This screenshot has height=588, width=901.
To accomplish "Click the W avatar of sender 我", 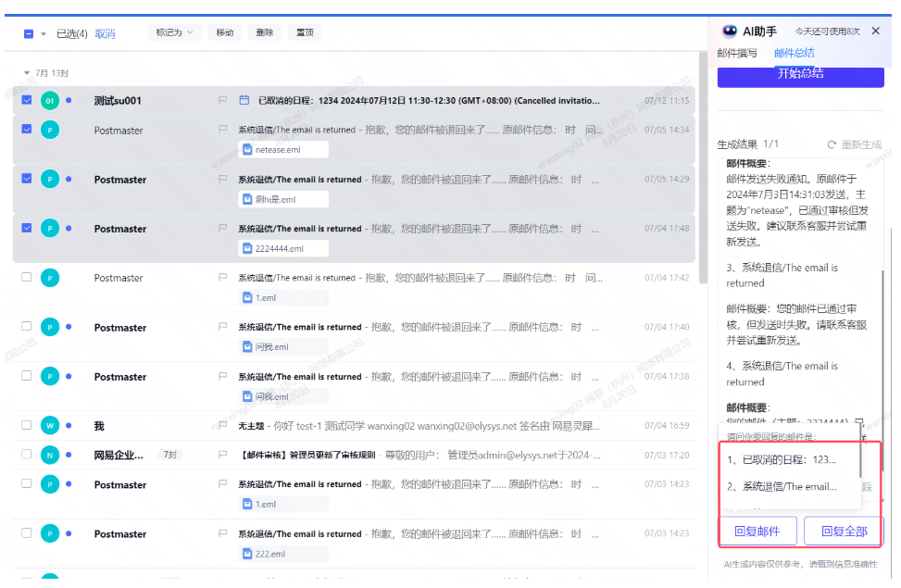I will tap(50, 426).
